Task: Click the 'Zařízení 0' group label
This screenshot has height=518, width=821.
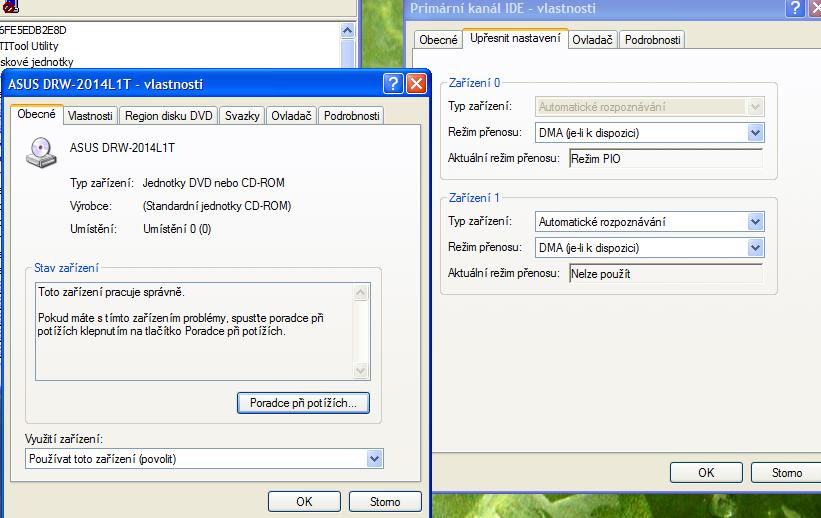Action: [474, 83]
